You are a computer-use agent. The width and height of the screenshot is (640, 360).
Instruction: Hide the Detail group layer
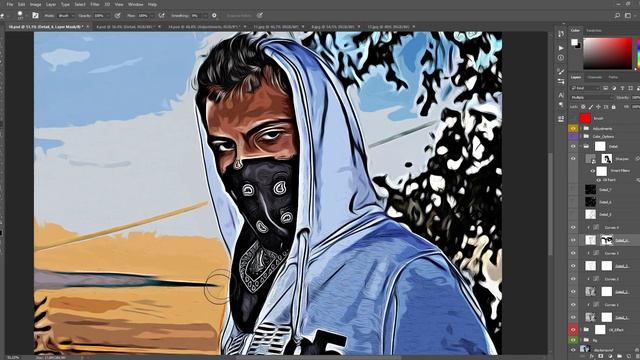[x=573, y=146]
